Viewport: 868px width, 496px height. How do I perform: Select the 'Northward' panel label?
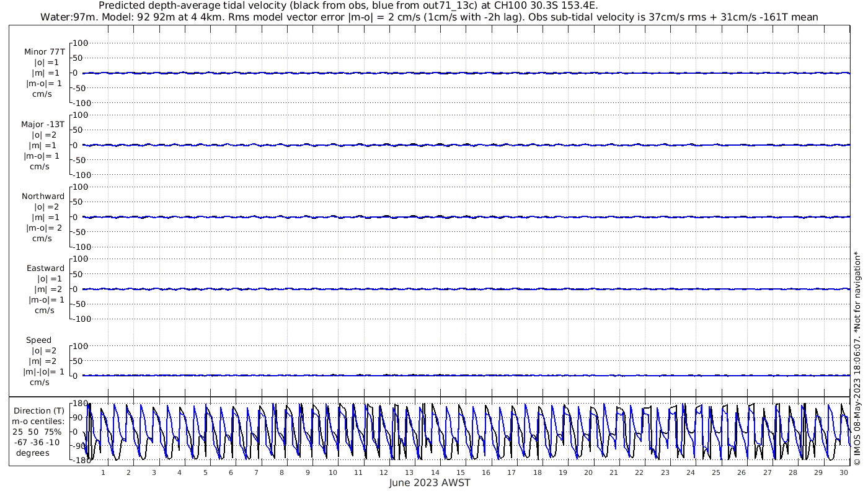[x=43, y=197]
